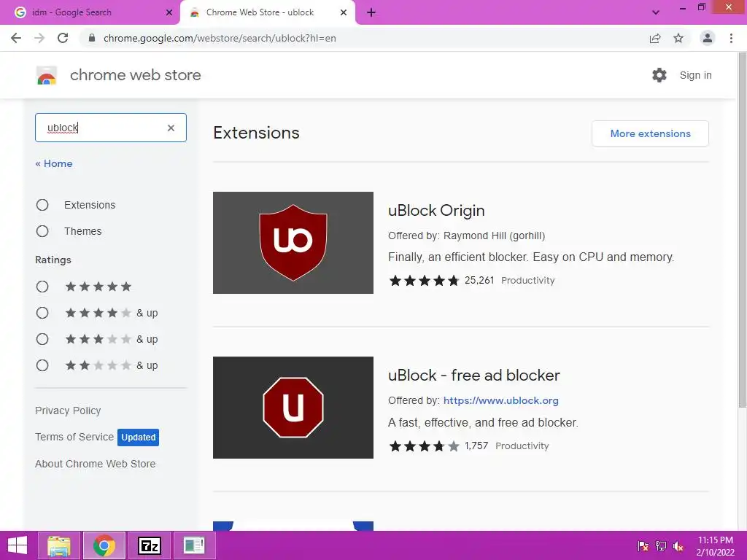The image size is (747, 560).
Task: Click the Chrome Web Store rainbow logo
Action: click(x=47, y=75)
